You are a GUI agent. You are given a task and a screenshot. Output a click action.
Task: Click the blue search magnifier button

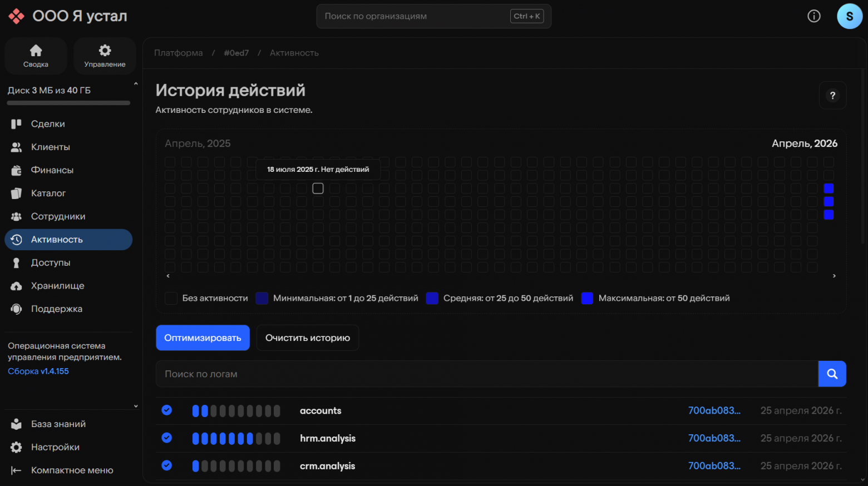point(832,374)
